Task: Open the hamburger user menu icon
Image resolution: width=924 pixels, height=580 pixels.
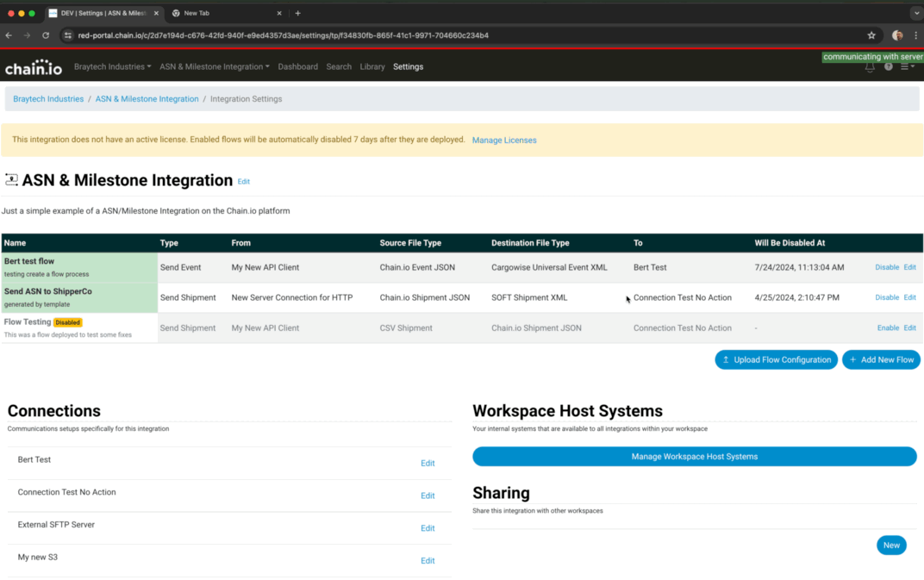Action: point(908,66)
